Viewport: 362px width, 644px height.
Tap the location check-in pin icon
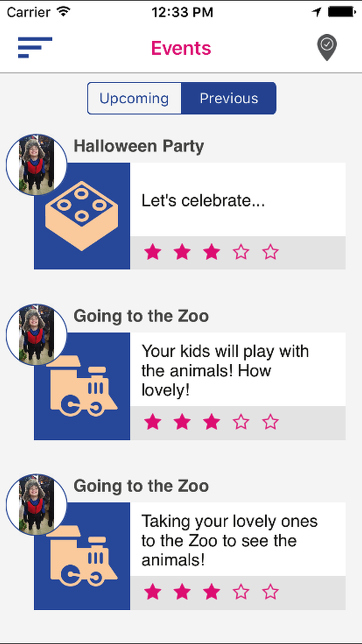327,47
